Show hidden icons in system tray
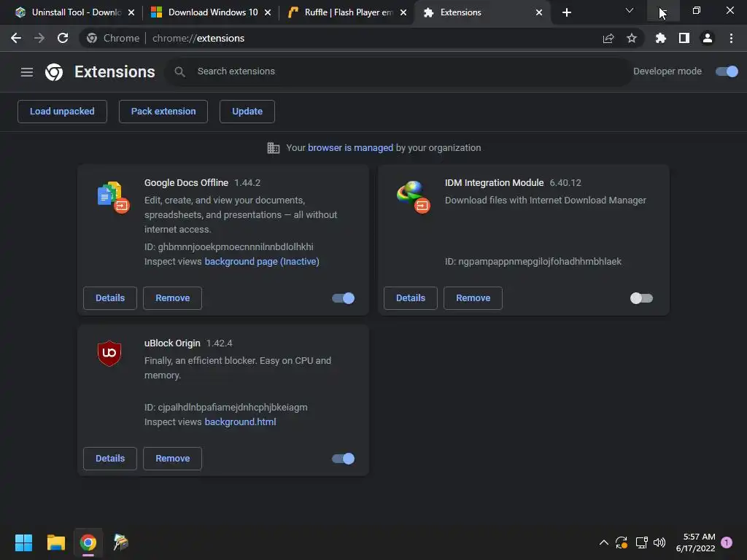 point(603,542)
